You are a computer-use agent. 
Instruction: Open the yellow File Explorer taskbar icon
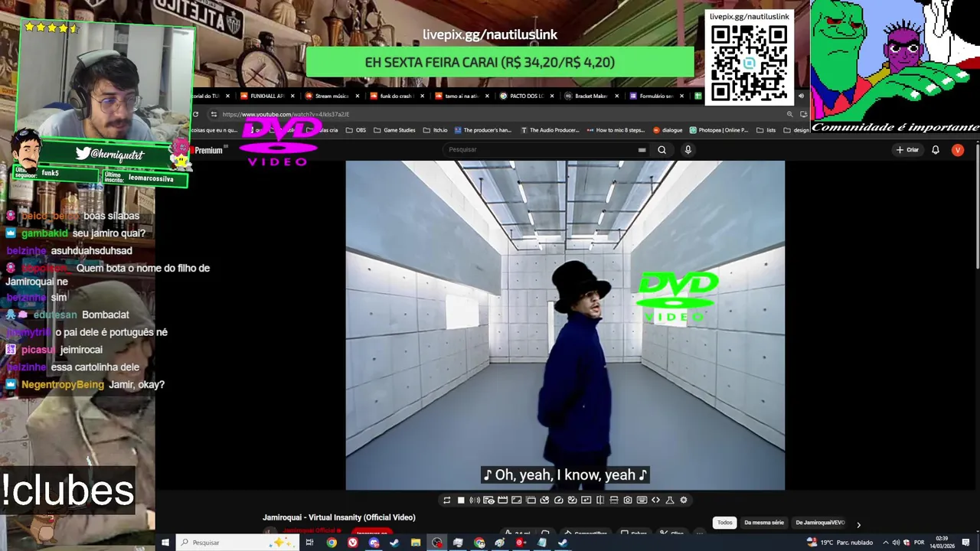coord(415,543)
